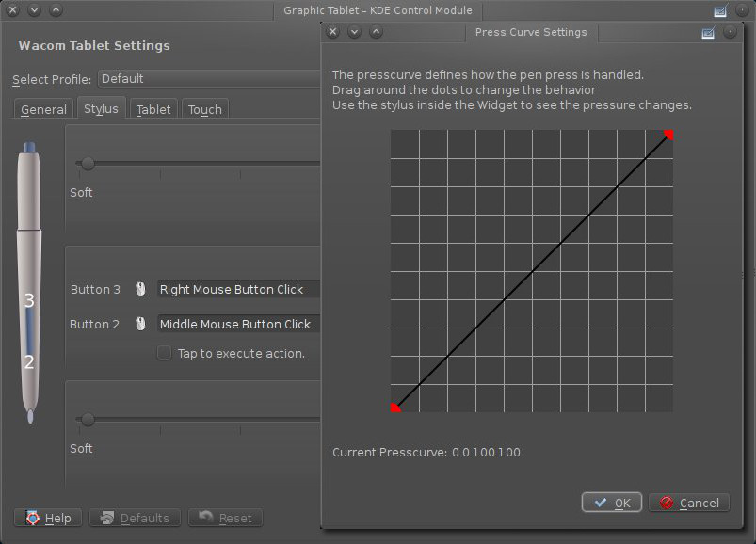Click the window icon in Press Curve Settings titlebar
The height and width of the screenshot is (544, 756).
708,32
